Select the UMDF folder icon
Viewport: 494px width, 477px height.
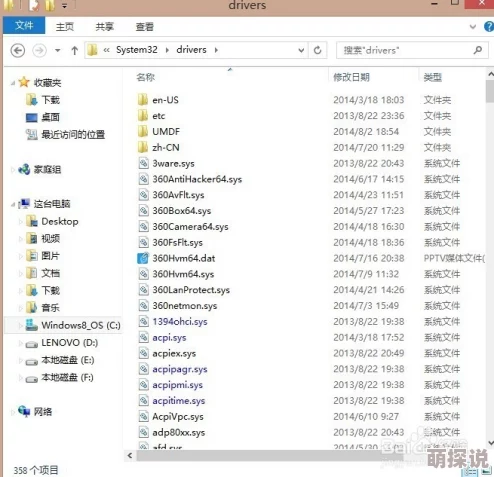pyautogui.click(x=143, y=131)
